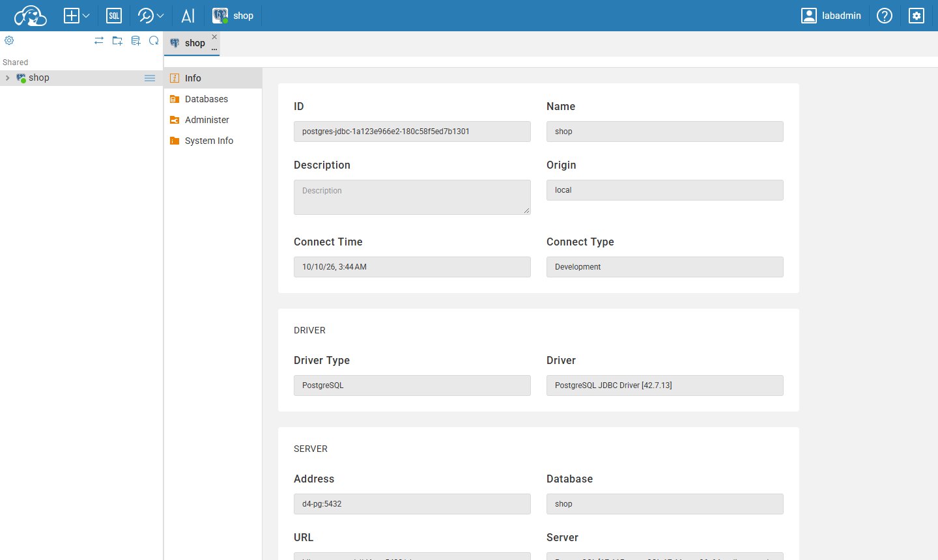Close the shop editor tab

coord(214,37)
